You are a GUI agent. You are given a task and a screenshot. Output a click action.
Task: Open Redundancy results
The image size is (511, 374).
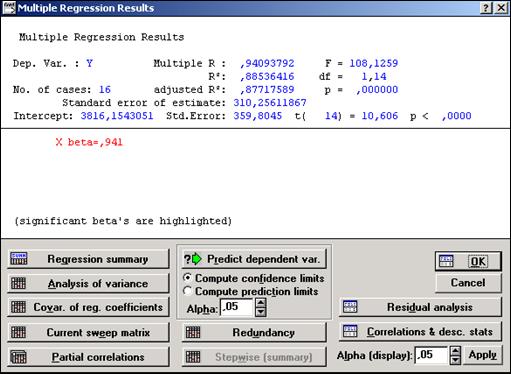coord(254,332)
